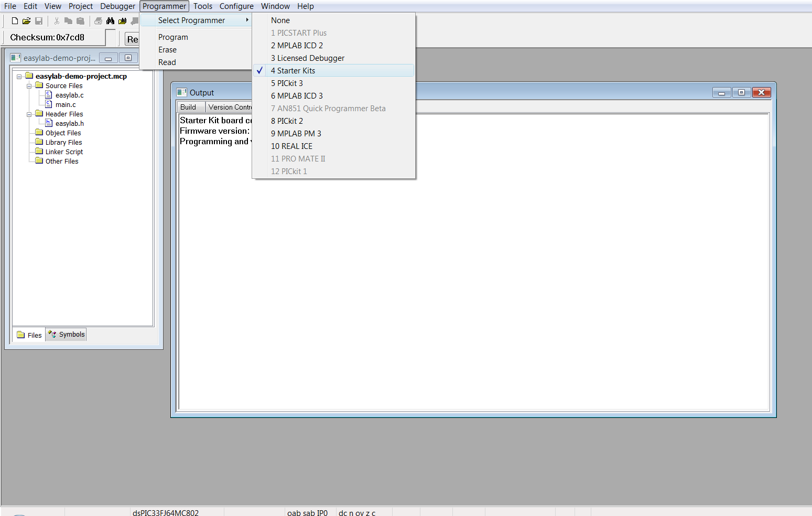Click the Program menu command
The height and width of the screenshot is (516, 812).
[x=173, y=37]
